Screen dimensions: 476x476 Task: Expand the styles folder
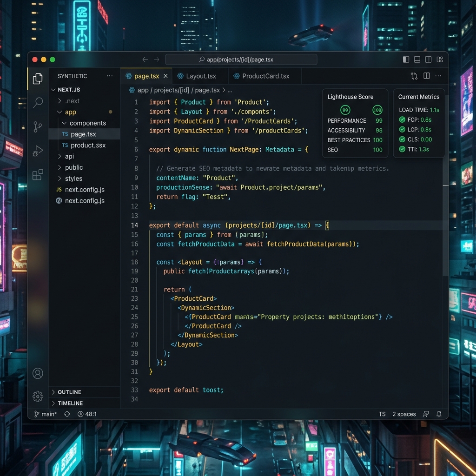[59, 178]
